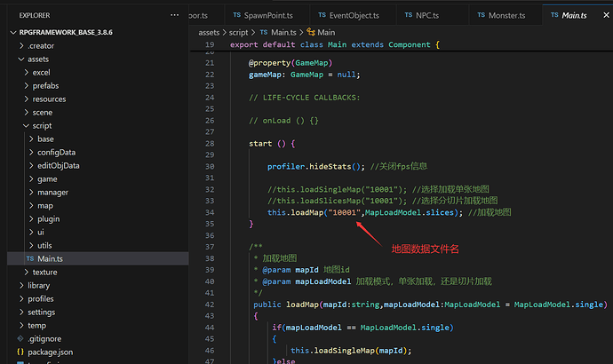Collapse the assets folder chevron
The height and width of the screenshot is (364, 613).
pos(20,59)
